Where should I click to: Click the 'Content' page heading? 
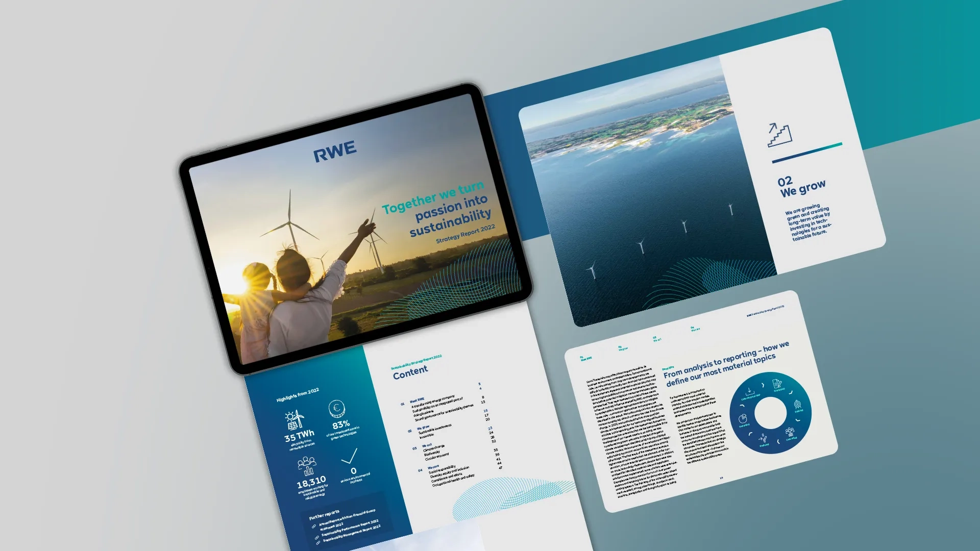[410, 372]
